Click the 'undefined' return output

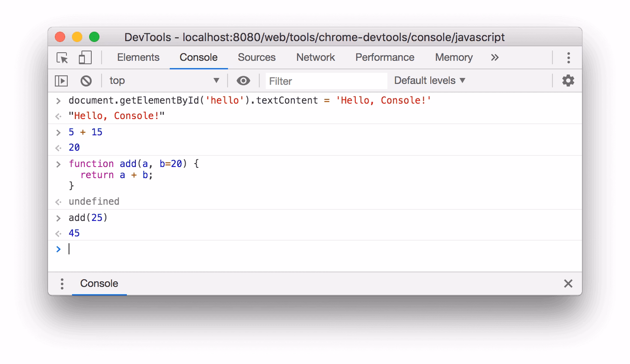94,201
